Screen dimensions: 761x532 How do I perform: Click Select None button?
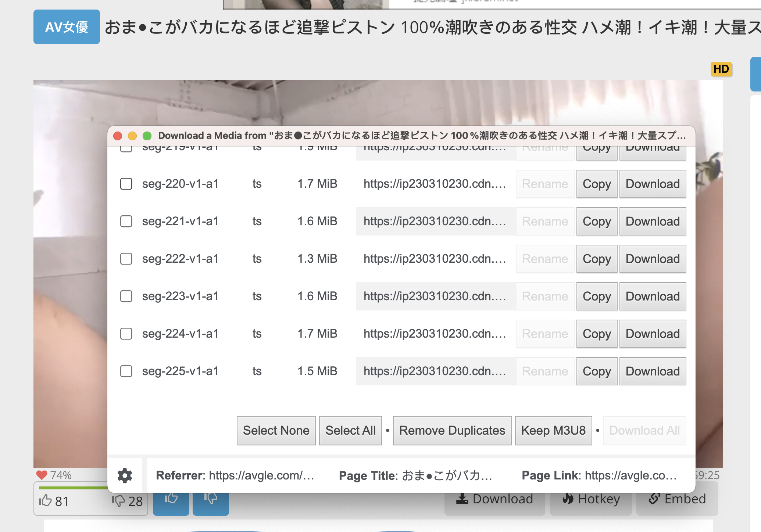click(276, 431)
